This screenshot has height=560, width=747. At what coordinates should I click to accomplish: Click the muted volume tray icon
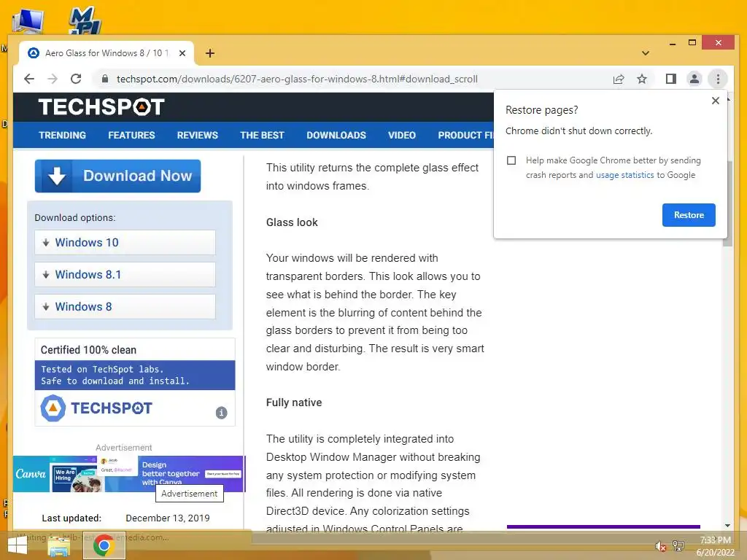(660, 546)
